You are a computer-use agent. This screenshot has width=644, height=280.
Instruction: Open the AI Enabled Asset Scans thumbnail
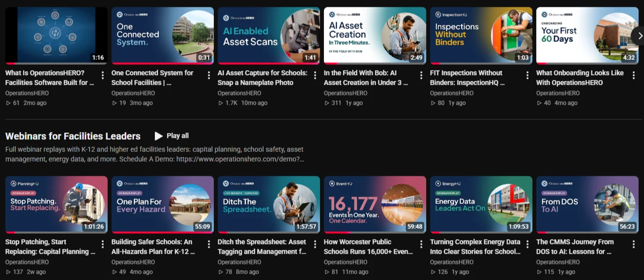tap(269, 36)
